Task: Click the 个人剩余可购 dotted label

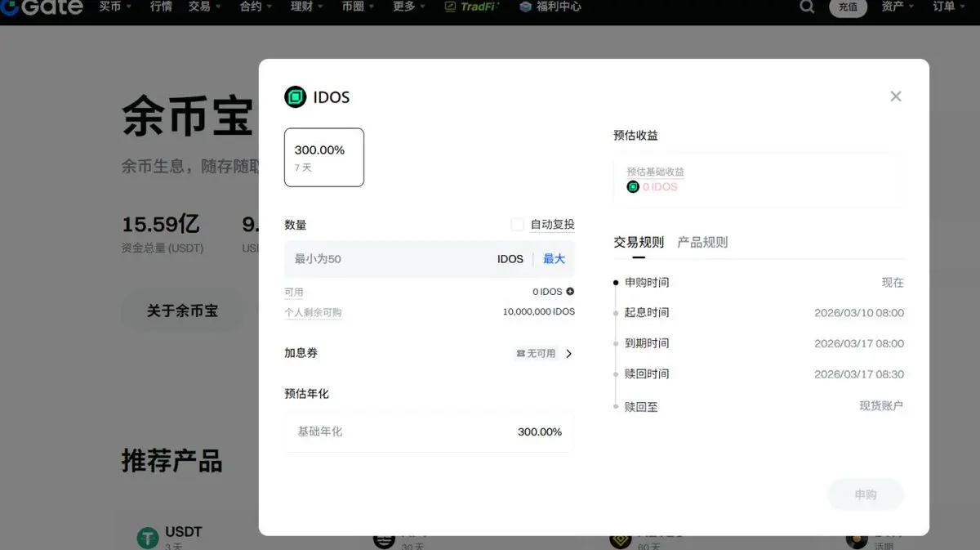Action: [313, 312]
